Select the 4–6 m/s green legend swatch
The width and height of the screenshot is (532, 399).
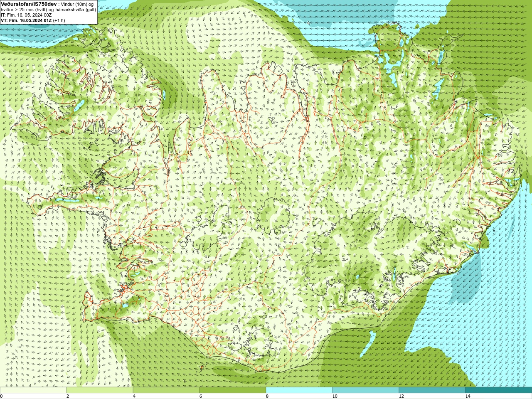click(166, 390)
